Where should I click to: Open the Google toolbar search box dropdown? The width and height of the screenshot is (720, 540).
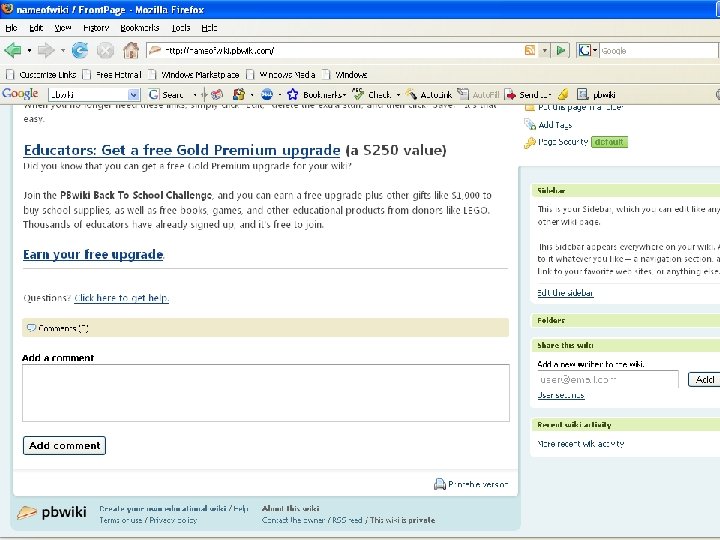pos(133,95)
